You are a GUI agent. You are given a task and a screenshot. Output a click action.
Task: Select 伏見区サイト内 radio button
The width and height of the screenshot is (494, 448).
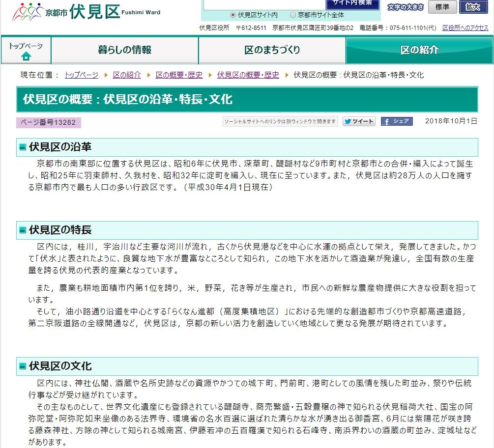pos(233,15)
